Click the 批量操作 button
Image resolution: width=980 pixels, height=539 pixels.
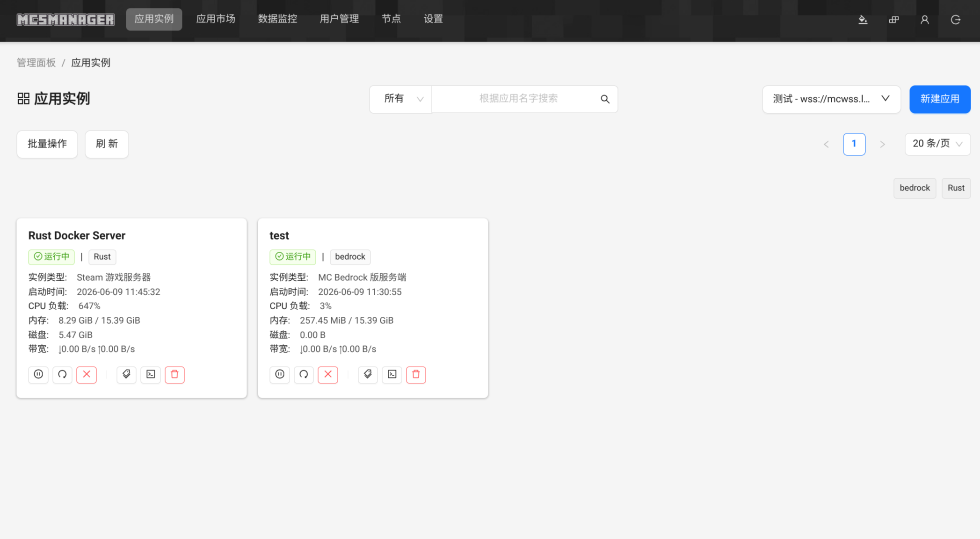pyautogui.click(x=47, y=144)
